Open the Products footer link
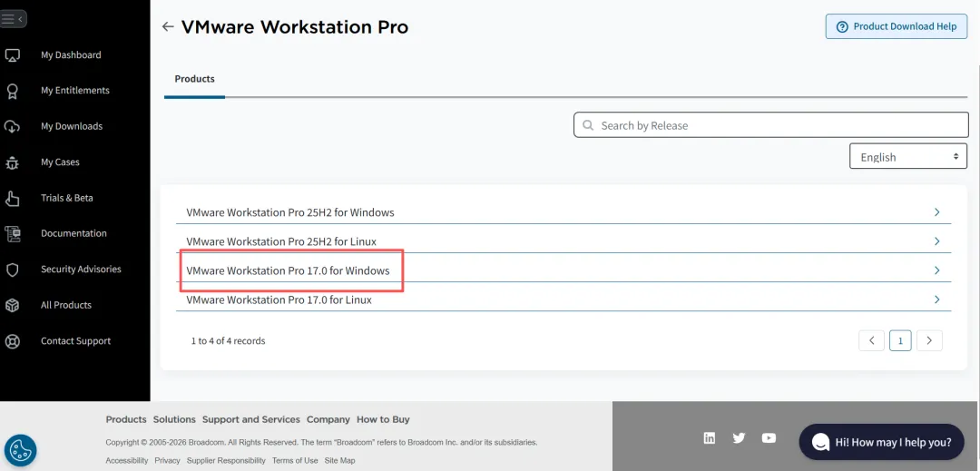Viewport: 980px width, 471px height. [x=125, y=420]
